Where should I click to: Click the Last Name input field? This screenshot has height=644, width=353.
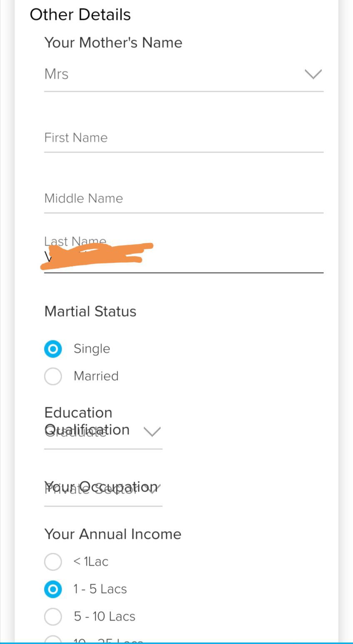tap(233, 259)
